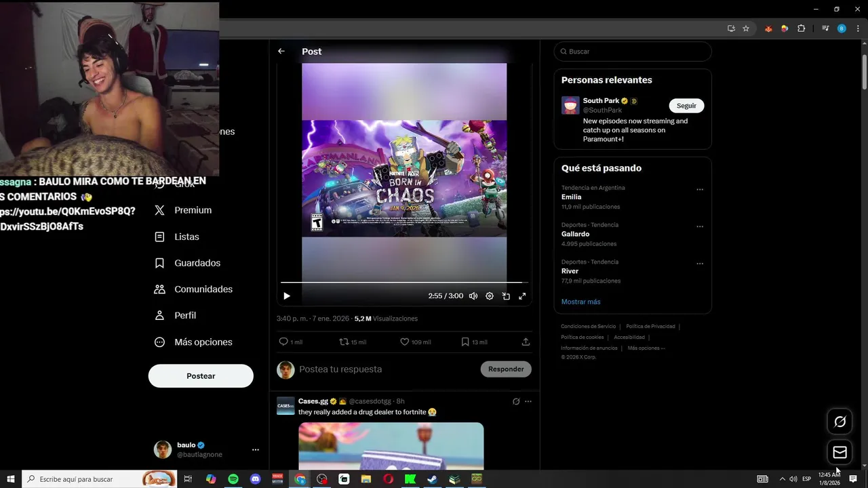Click the Buscar search box
This screenshot has height=488, width=868.
pos(633,52)
